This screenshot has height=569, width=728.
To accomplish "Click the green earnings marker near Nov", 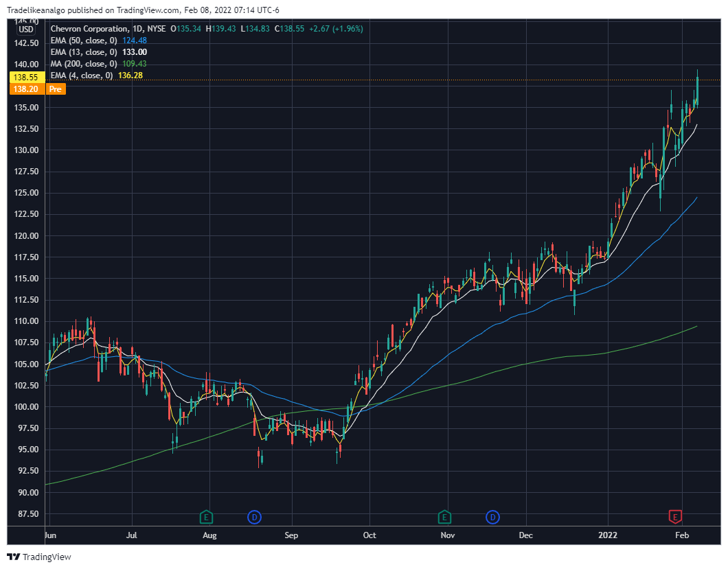I will (x=444, y=517).
